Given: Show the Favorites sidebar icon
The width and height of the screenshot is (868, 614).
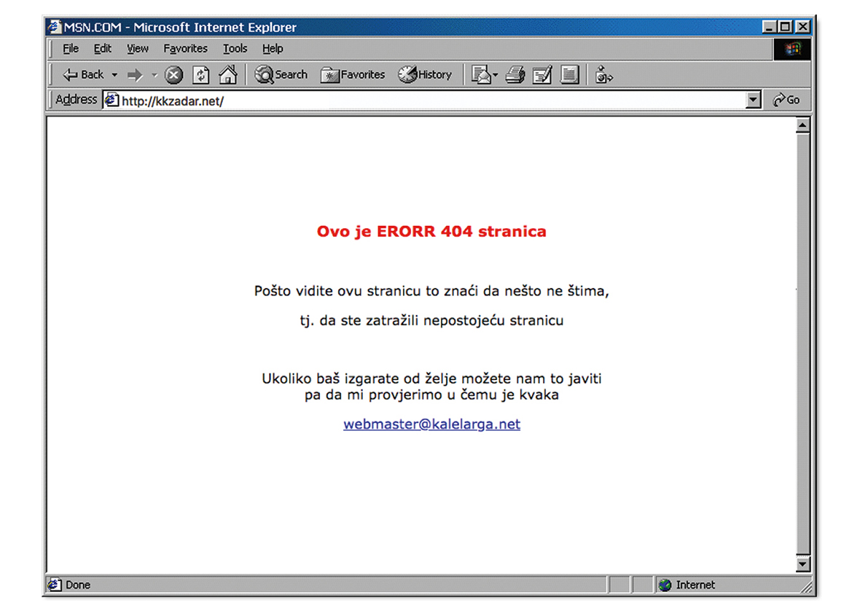Looking at the screenshot, I should pos(332,74).
